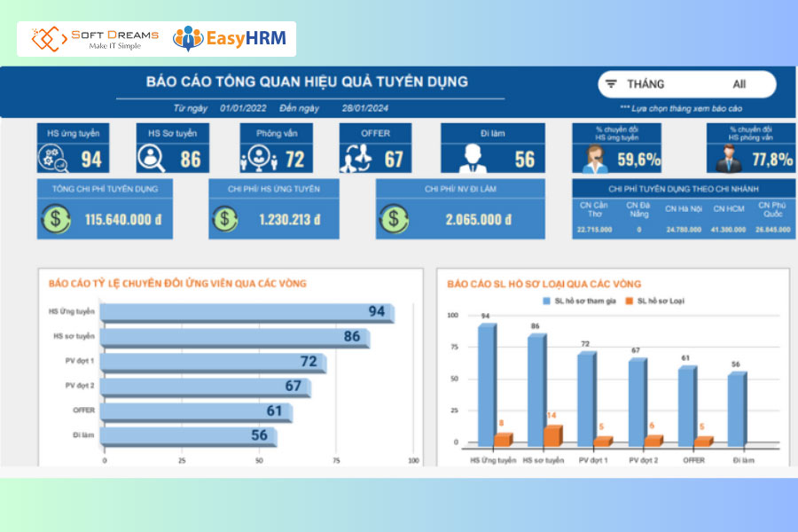Click the % chuyển đổi HS phỏng vấn icon
This screenshot has width=798, height=532.
click(x=729, y=159)
